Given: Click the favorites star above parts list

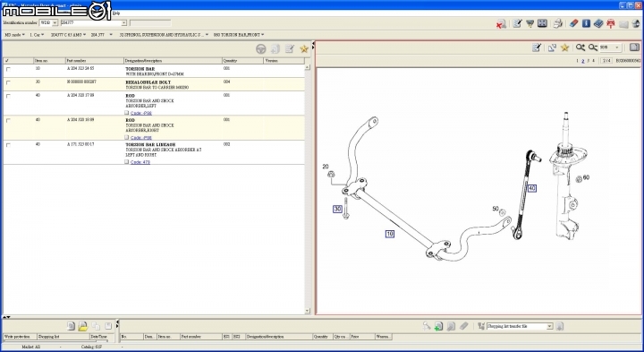Looking at the screenshot, I should click(304, 49).
